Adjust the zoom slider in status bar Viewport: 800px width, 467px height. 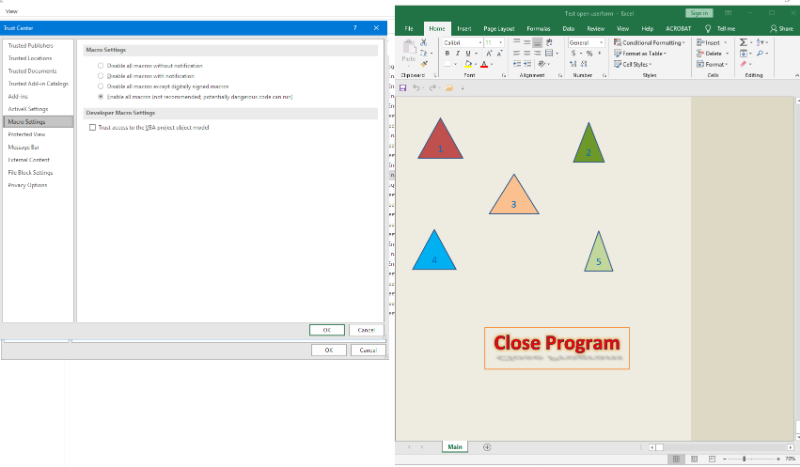(744, 458)
